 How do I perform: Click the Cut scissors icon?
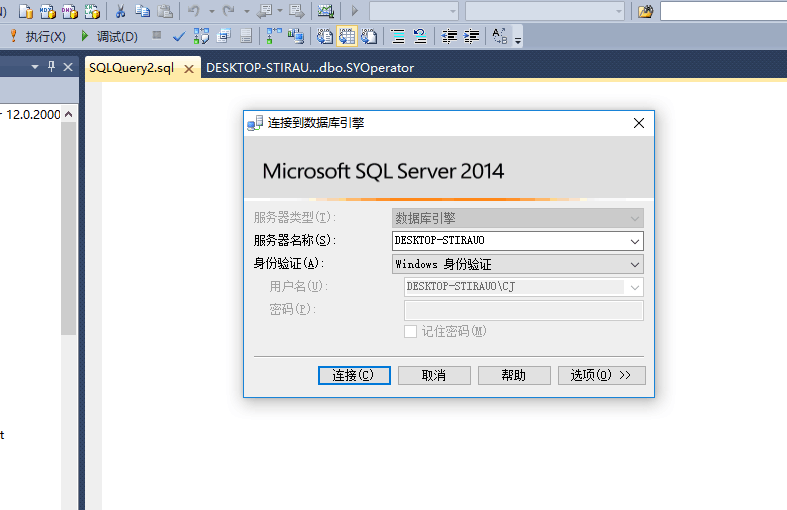pyautogui.click(x=120, y=11)
